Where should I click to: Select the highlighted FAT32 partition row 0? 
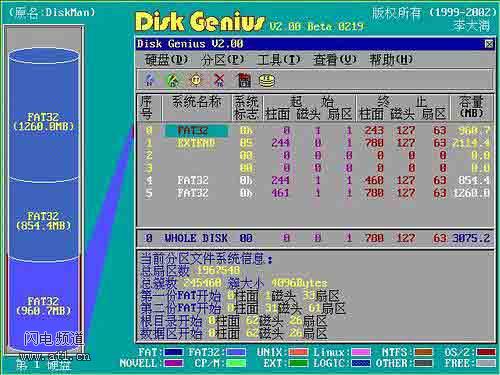click(x=315, y=130)
